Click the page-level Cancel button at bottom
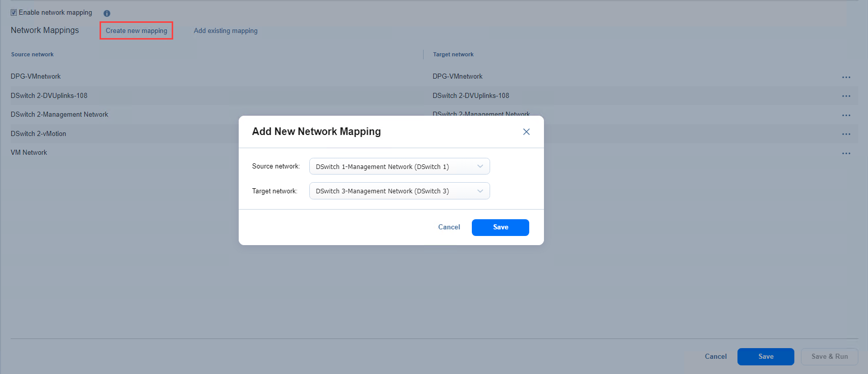 click(x=716, y=357)
